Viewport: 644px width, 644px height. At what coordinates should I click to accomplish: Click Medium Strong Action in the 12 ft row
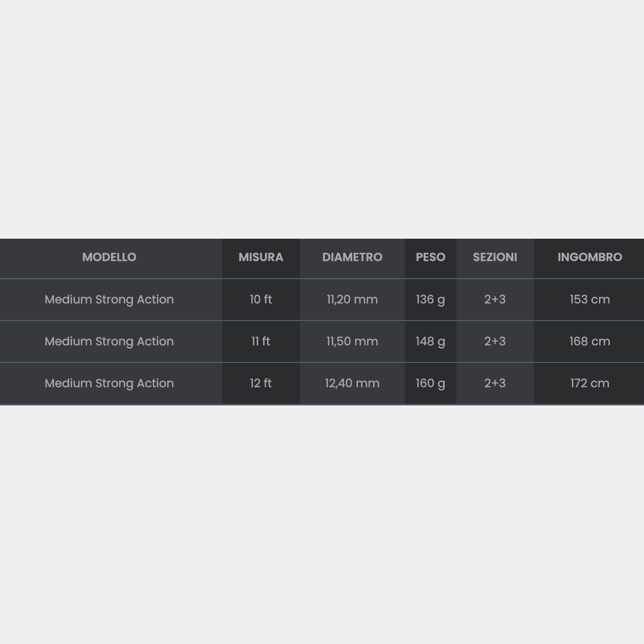(109, 383)
